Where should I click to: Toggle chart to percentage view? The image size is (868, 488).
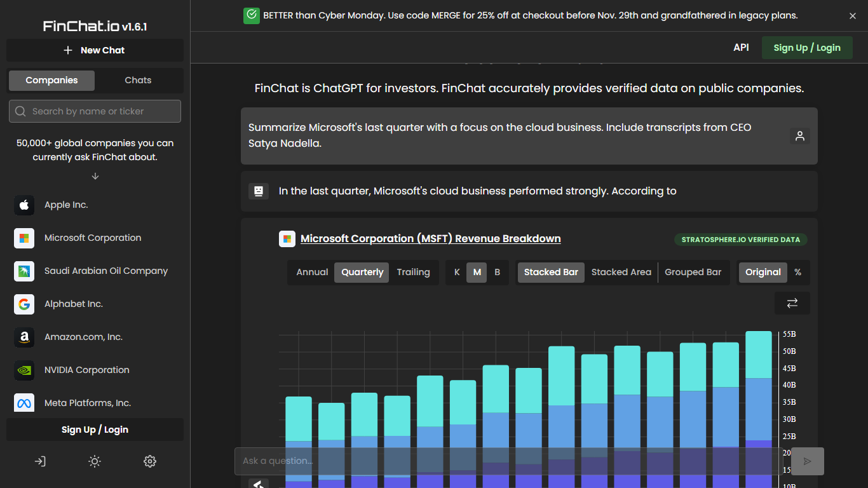point(797,272)
